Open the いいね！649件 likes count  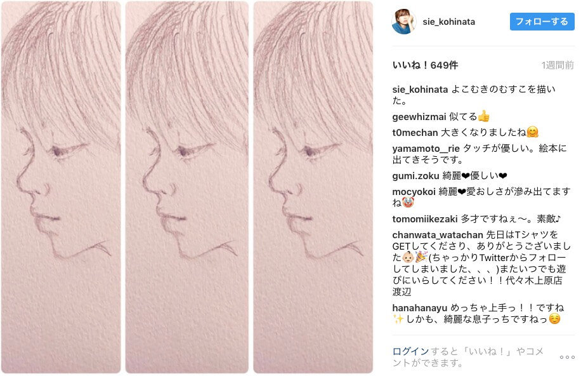pyautogui.click(x=425, y=65)
